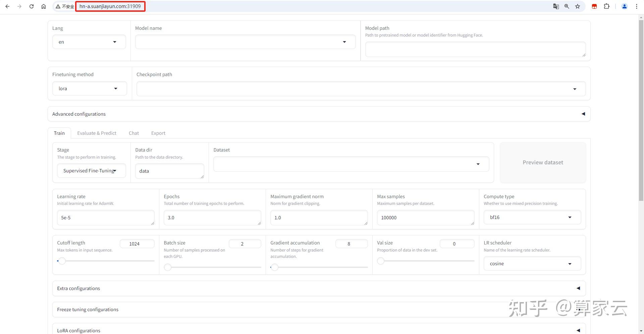The width and height of the screenshot is (644, 334).
Task: Expand the Extra configurations section
Action: point(319,288)
